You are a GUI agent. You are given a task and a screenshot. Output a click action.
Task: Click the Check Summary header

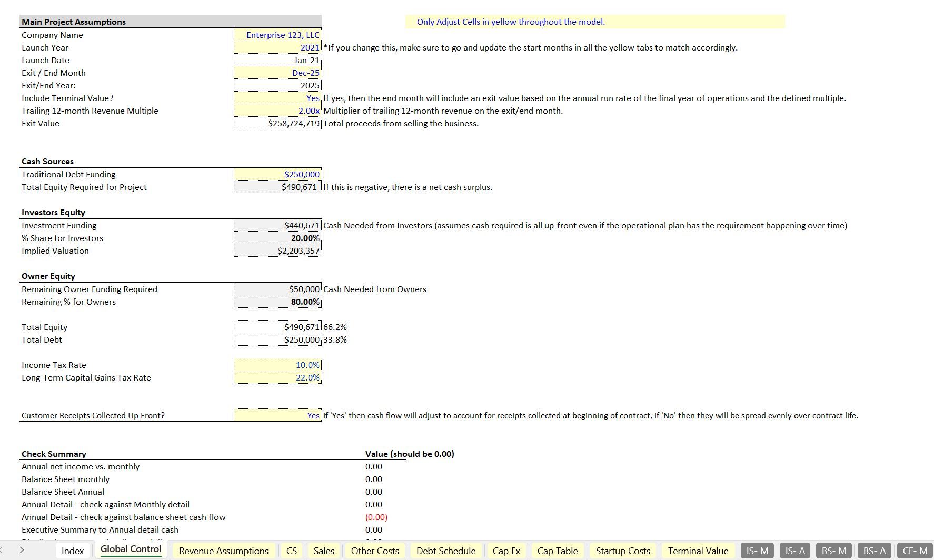point(54,454)
